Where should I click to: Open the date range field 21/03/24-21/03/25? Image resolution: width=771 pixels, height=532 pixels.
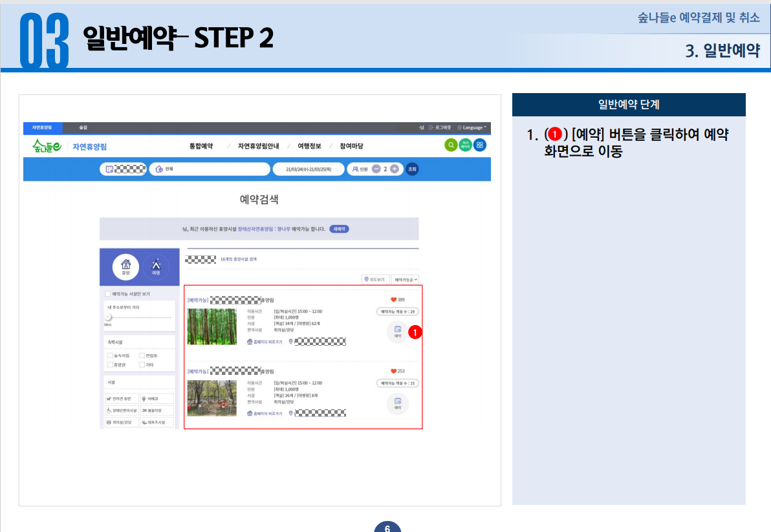[309, 169]
